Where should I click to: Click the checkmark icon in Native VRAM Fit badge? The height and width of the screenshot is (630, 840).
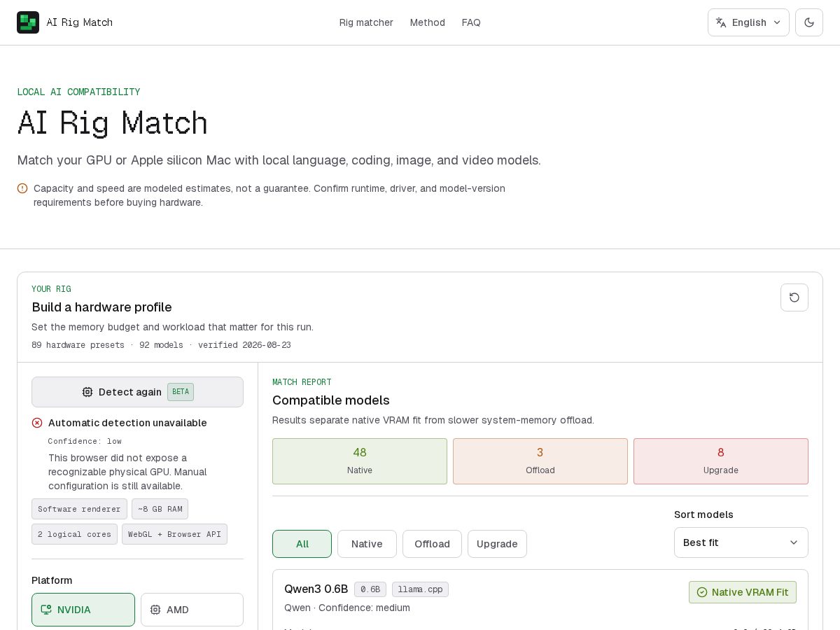coord(702,592)
